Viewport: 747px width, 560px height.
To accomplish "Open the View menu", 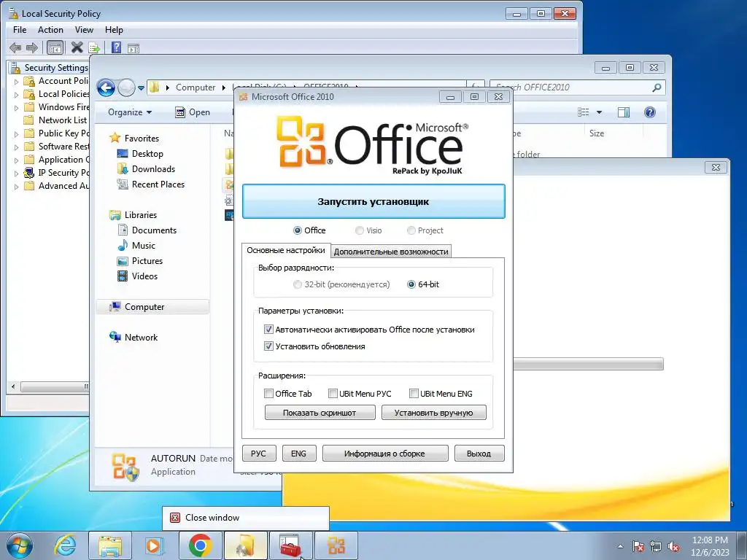I will (x=84, y=29).
